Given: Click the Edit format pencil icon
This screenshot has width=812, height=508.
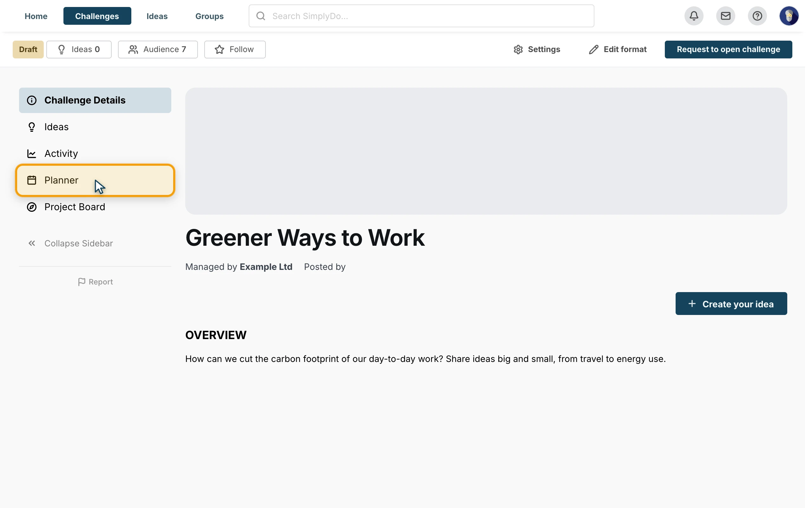Looking at the screenshot, I should pos(593,50).
